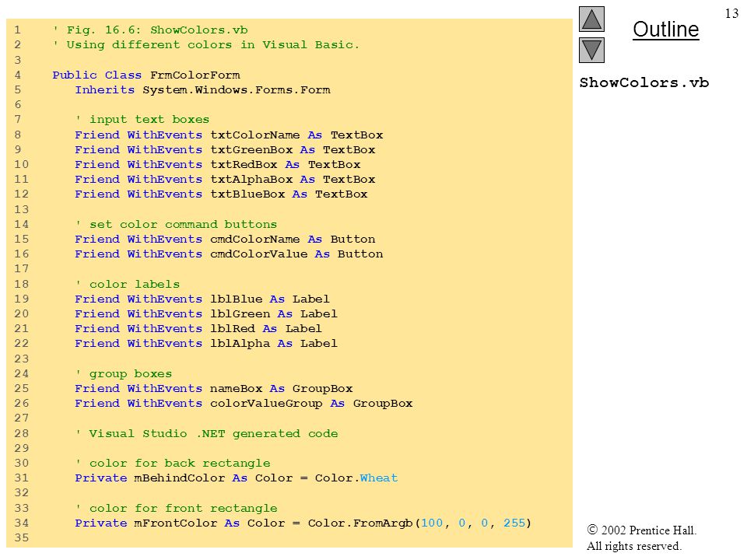Click the 'input text boxes' comment
The width and height of the screenshot is (747, 560).
pos(142,120)
